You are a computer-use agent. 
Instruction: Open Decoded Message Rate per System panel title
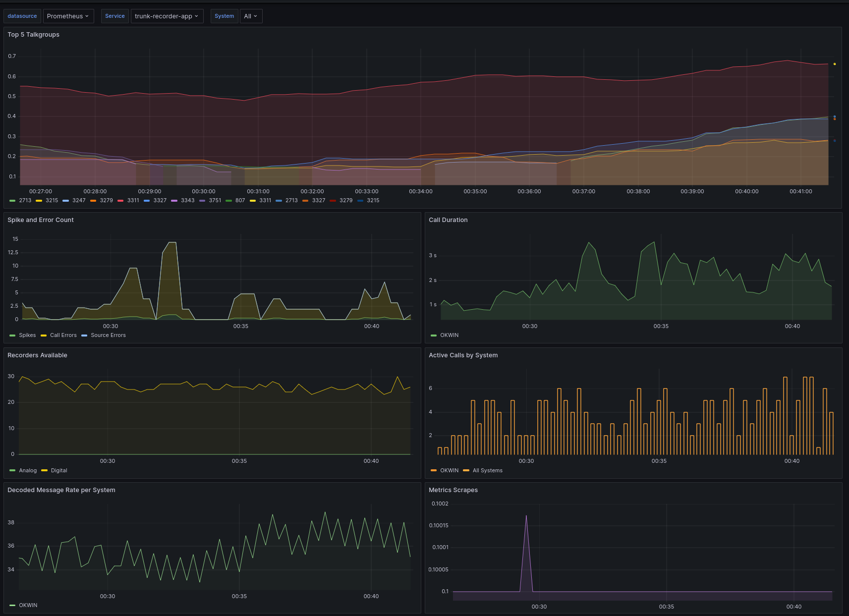[61, 490]
